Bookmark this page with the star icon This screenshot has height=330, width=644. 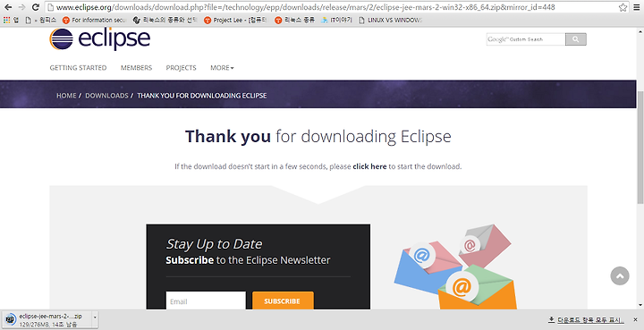click(x=623, y=7)
